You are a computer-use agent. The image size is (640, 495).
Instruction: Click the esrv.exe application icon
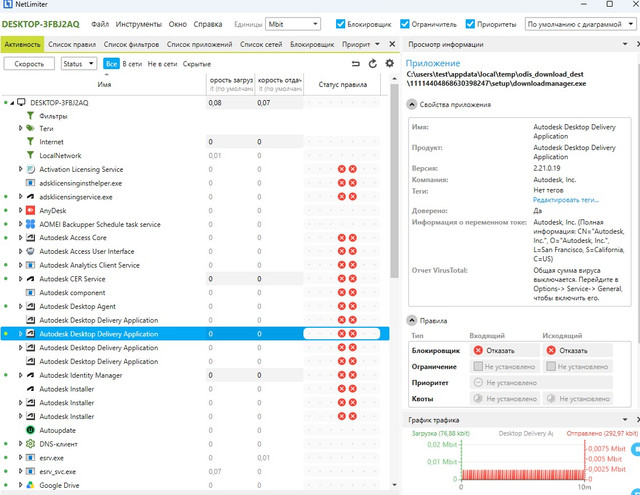click(30, 458)
